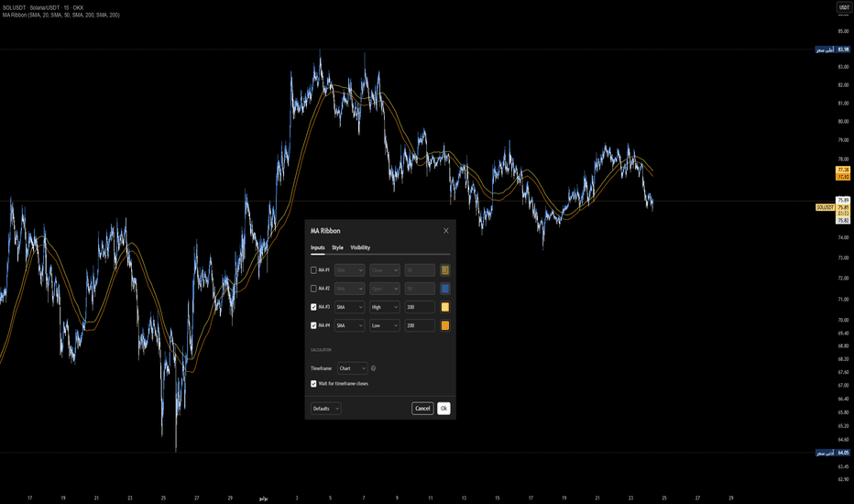Click the MA Ribbon indicator legend text

61,16
